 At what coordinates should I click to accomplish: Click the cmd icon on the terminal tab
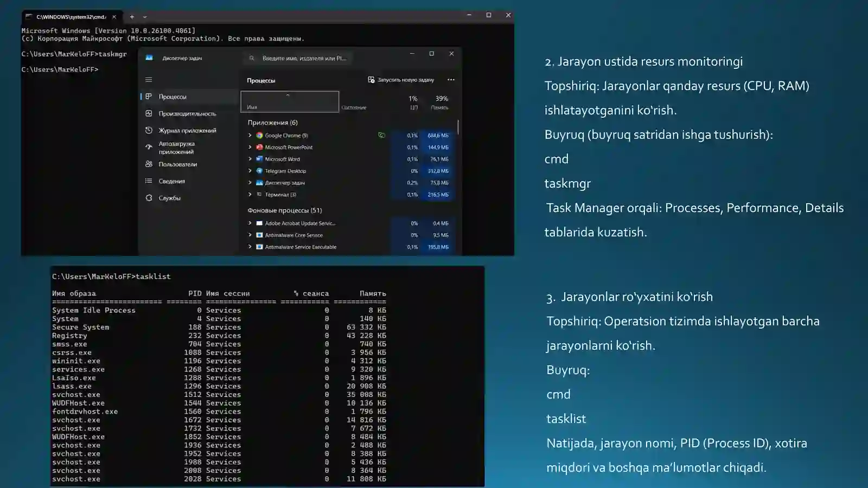point(29,17)
